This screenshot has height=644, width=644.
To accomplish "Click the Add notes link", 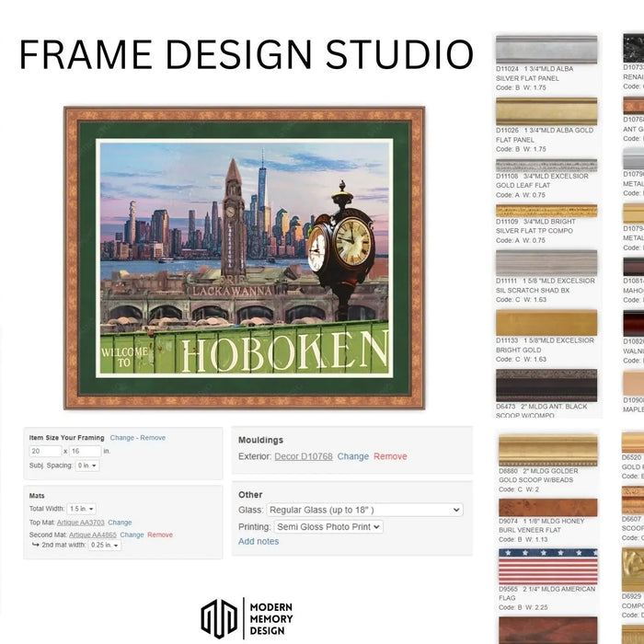I will 259,541.
